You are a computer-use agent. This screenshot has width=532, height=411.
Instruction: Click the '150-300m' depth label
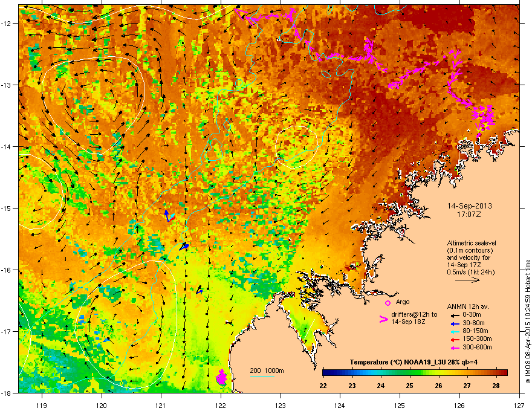(x=477, y=338)
